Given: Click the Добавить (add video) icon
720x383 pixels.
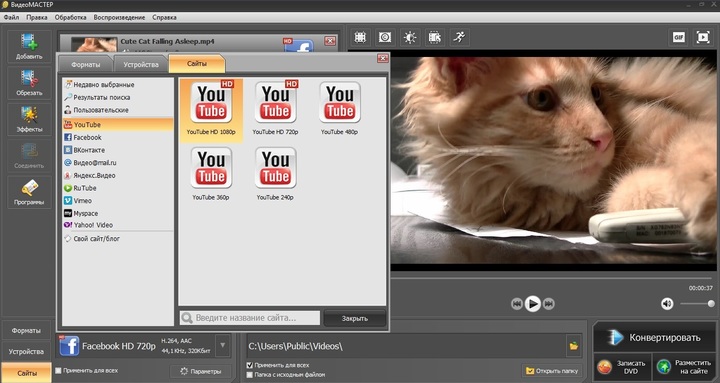Looking at the screenshot, I should [29, 47].
